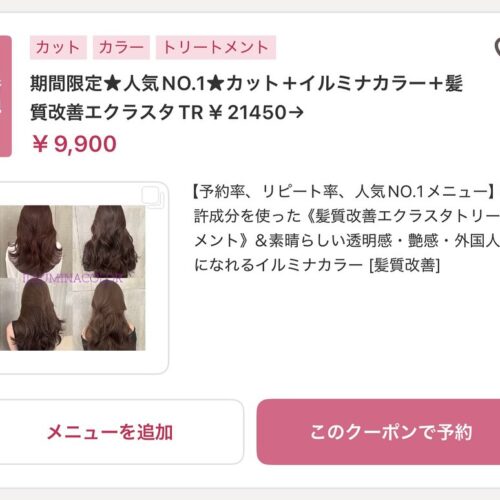Click the ILLUMINA COLOR watermark text

73,278
